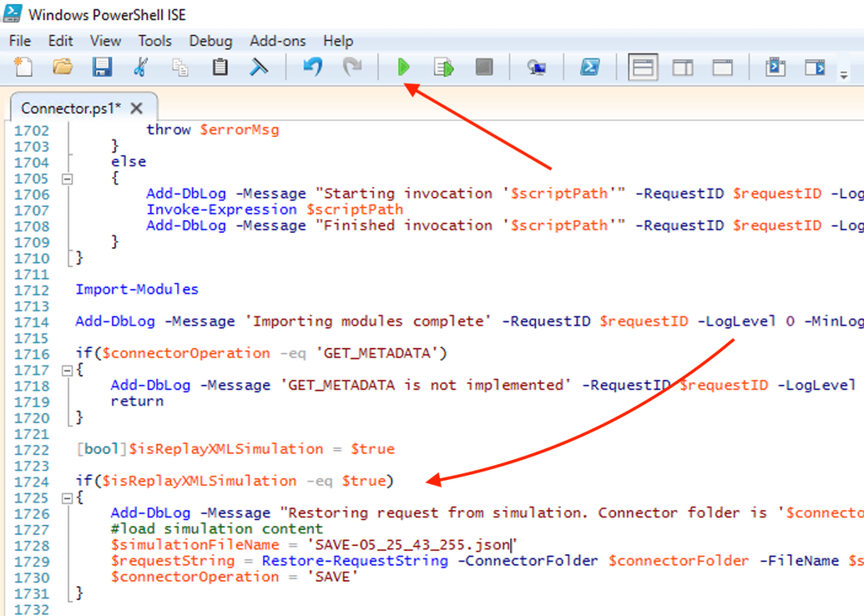This screenshot has width=864, height=616.
Task: Collapse the else block at line 1705
Action: coord(66,178)
